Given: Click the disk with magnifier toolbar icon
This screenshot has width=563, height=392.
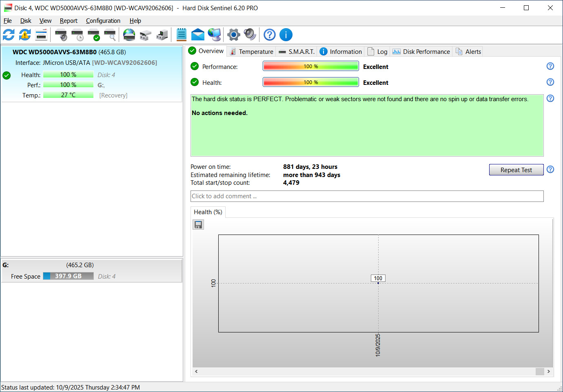Looking at the screenshot, I should pyautogui.click(x=110, y=35).
